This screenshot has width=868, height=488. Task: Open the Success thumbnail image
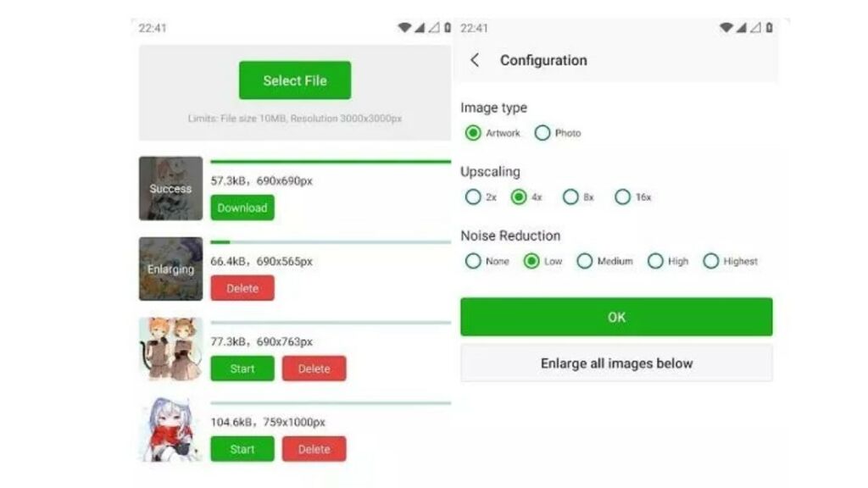tap(170, 188)
